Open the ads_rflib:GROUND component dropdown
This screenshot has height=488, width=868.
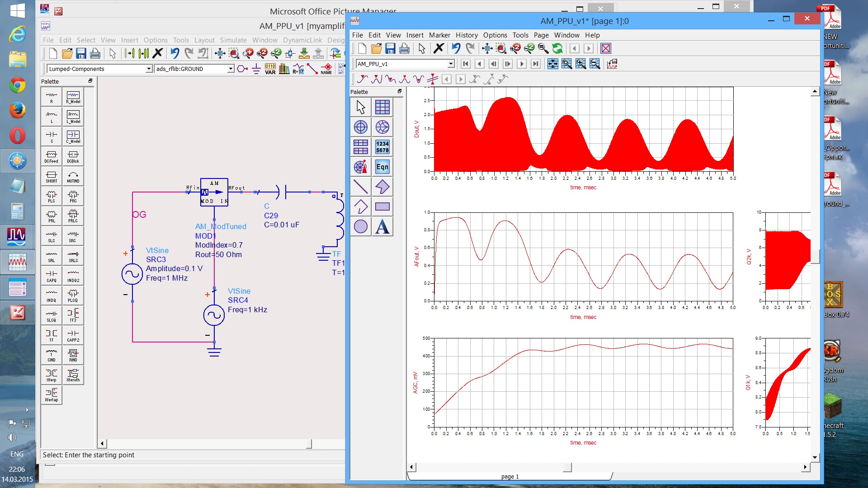point(231,69)
